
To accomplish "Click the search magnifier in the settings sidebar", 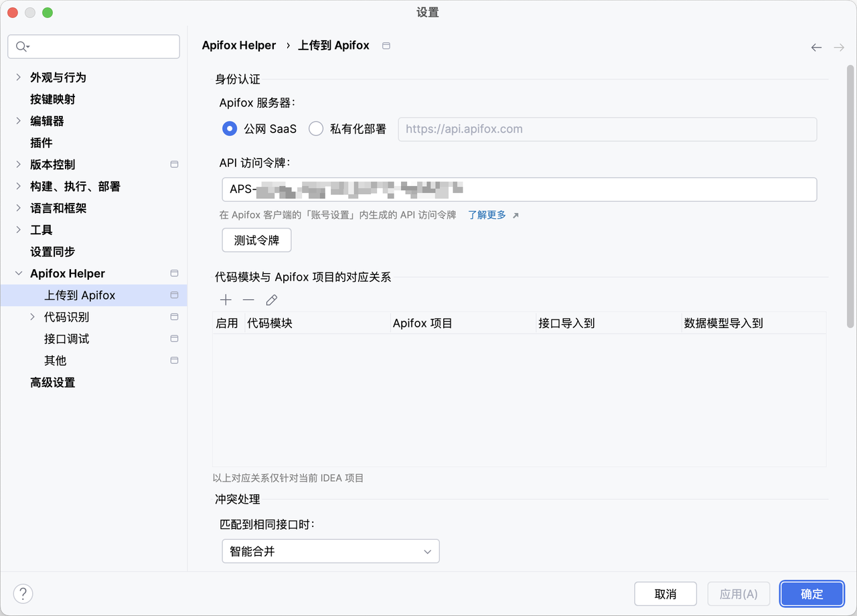I will pos(21,46).
